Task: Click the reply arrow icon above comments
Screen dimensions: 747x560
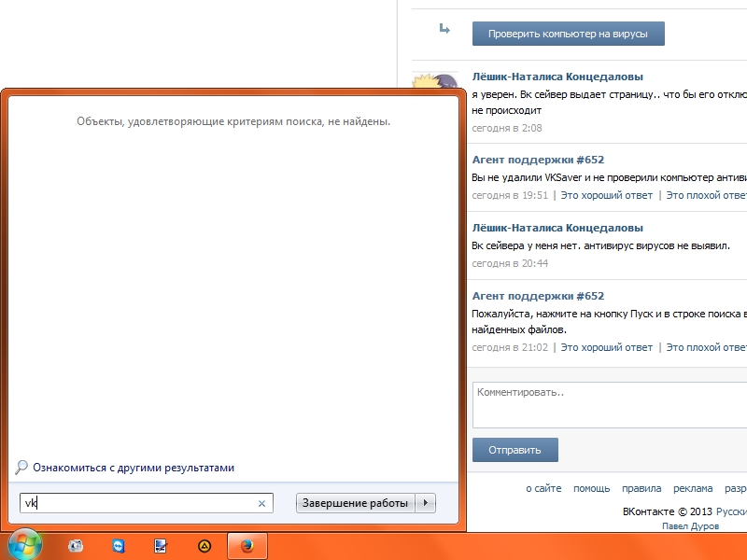Action: [x=444, y=29]
